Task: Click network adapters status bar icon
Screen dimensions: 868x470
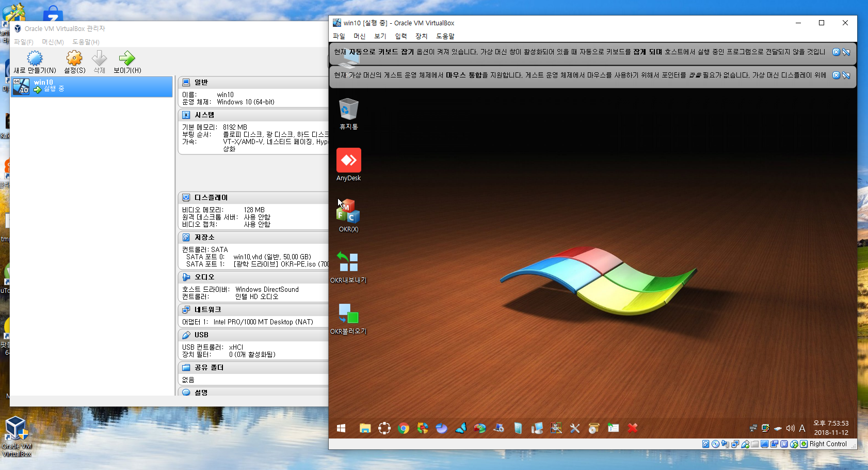Action: pyautogui.click(x=735, y=444)
